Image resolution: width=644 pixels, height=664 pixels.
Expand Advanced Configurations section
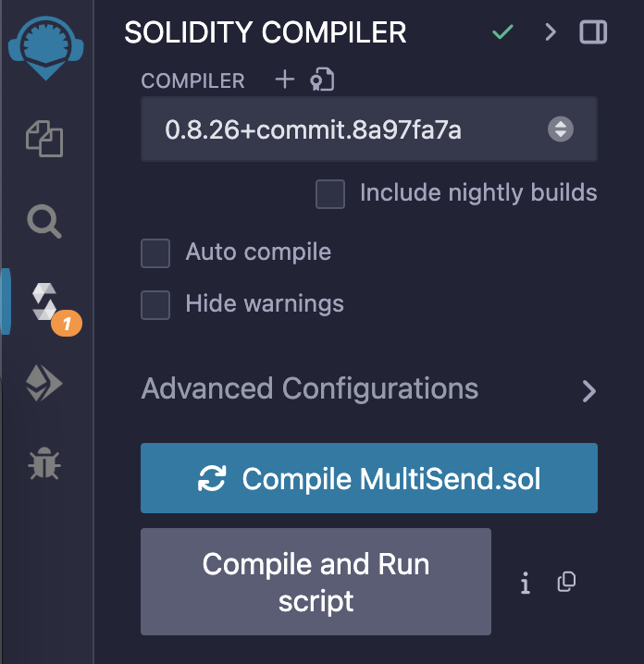tap(368, 389)
